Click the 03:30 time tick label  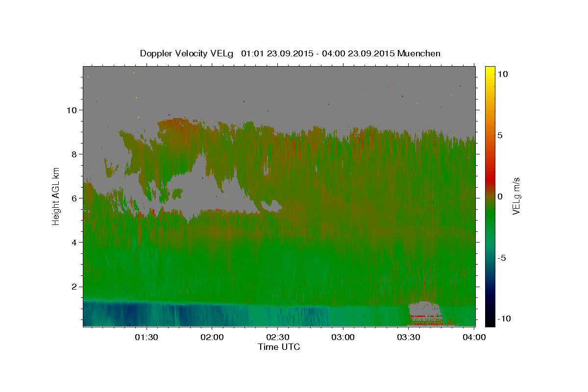[x=408, y=338]
